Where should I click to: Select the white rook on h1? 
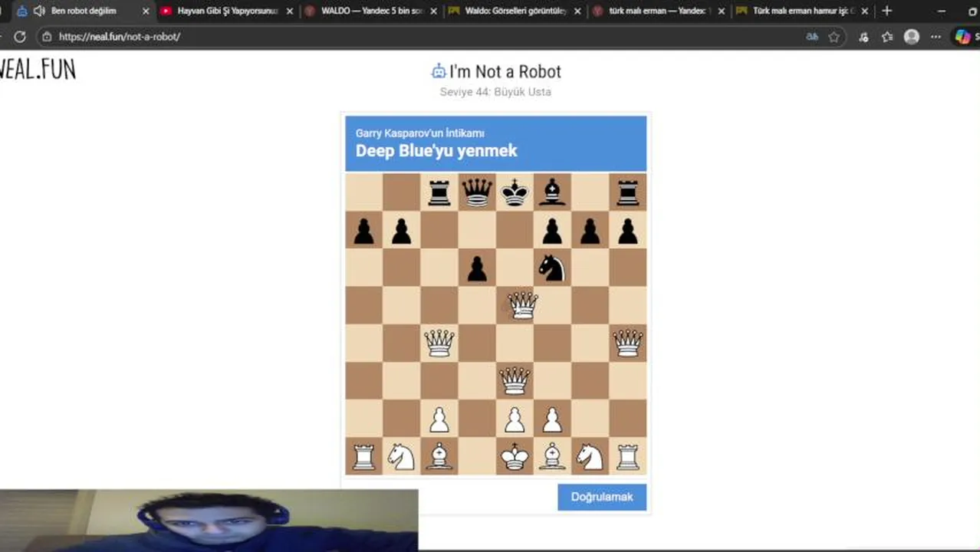(627, 456)
